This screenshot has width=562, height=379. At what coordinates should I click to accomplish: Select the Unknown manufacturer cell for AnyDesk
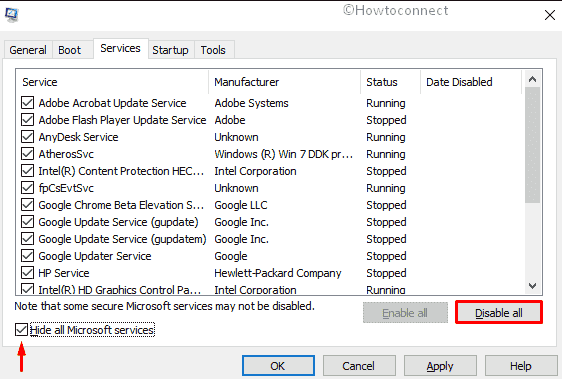point(236,137)
